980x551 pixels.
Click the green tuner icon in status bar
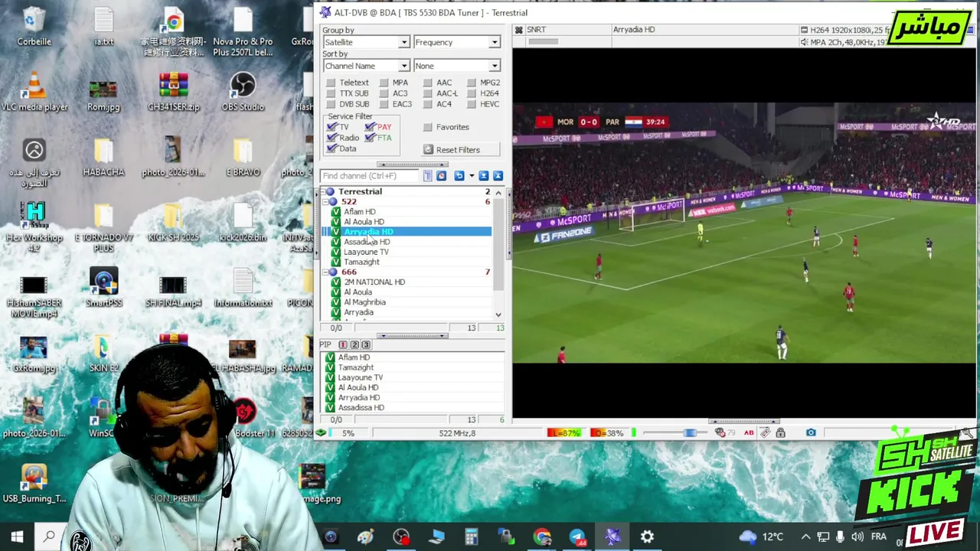(x=322, y=433)
